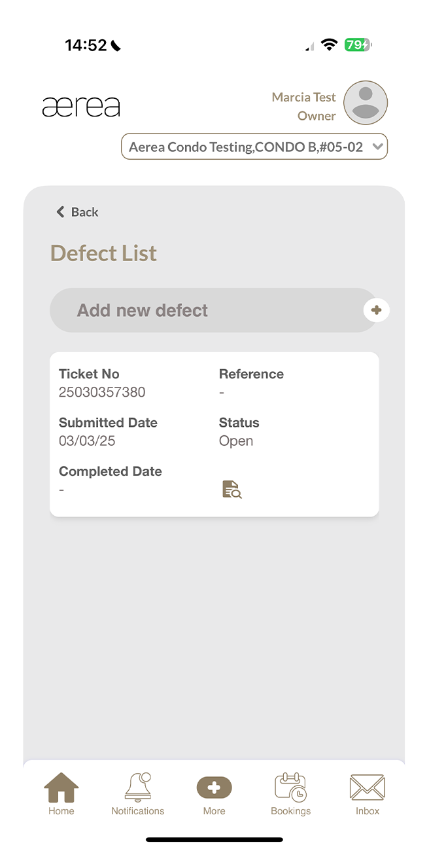Select the Marcia Test user name
This screenshot has height=868, width=429.
(x=303, y=98)
